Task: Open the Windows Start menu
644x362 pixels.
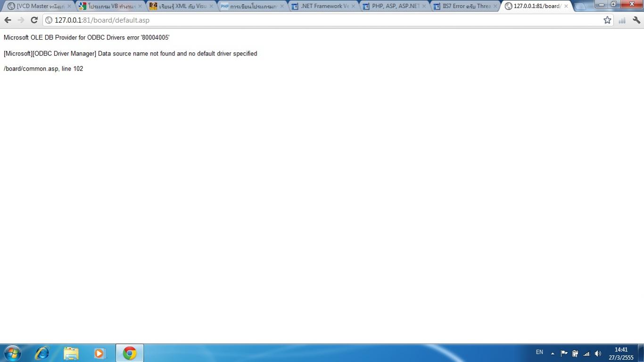Action: (x=12, y=353)
